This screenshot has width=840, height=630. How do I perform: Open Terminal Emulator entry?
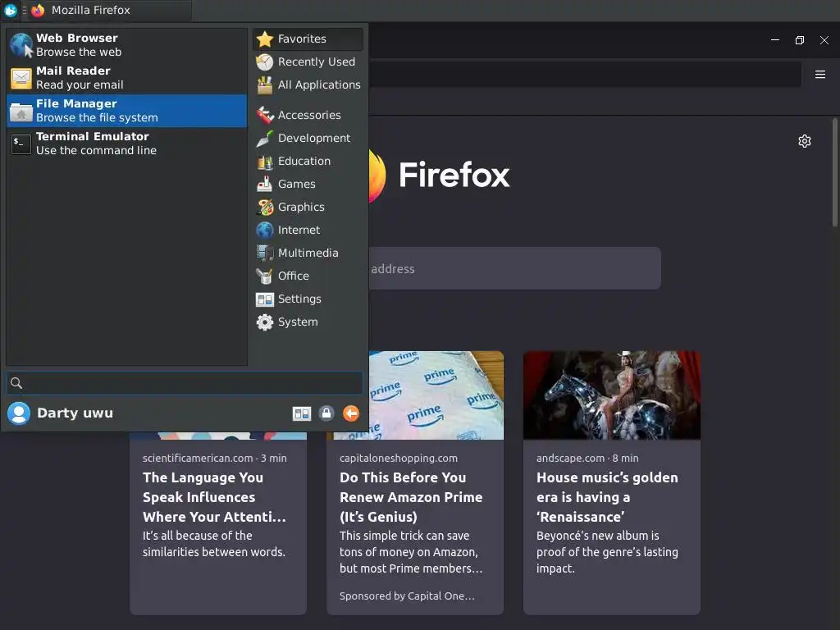point(126,143)
